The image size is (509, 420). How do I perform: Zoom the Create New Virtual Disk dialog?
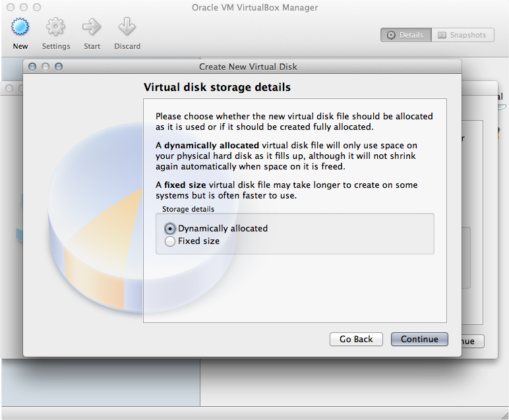59,67
